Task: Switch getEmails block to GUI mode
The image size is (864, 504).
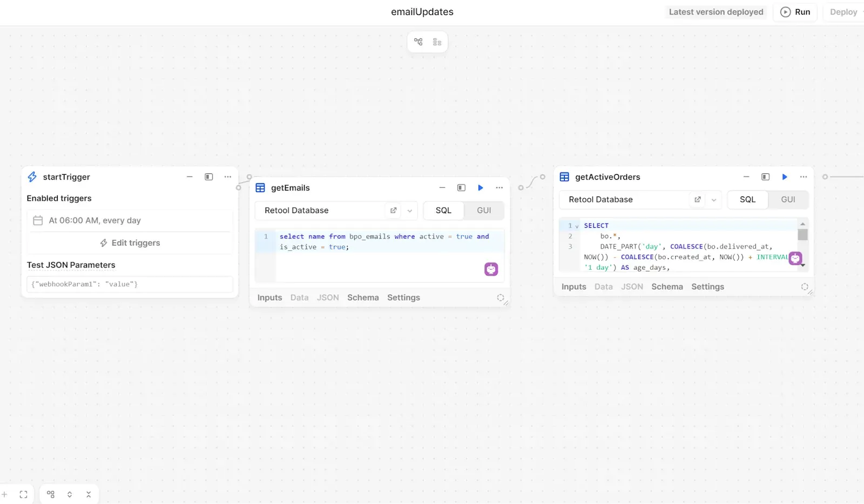Action: point(484,210)
